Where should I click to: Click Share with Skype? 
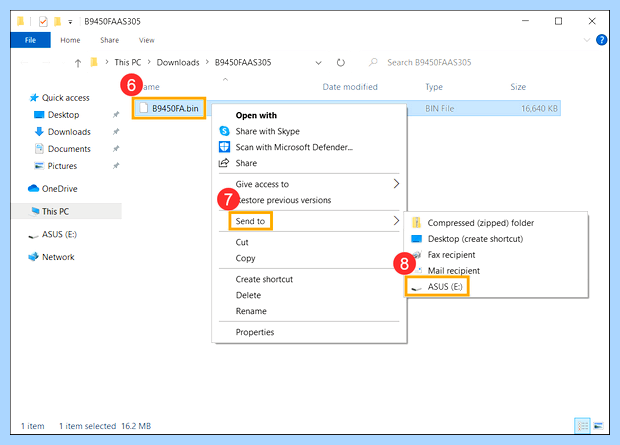[x=267, y=131]
